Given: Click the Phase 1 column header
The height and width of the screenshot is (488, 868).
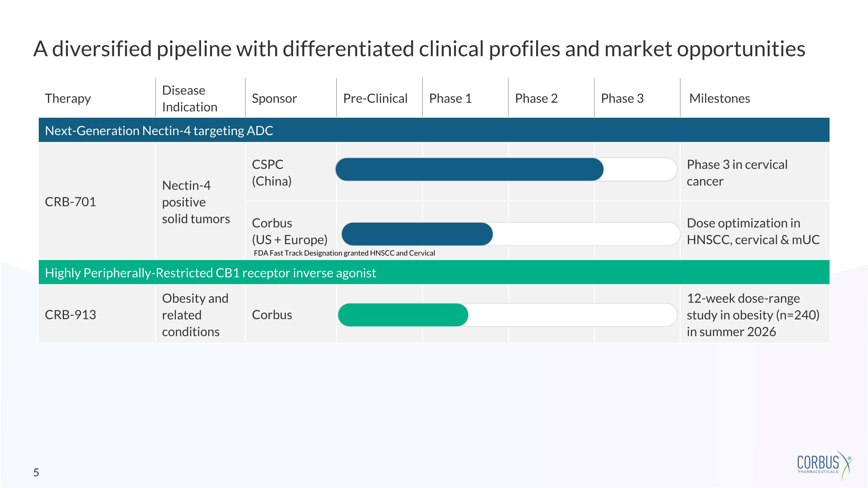Looking at the screenshot, I should point(450,98).
